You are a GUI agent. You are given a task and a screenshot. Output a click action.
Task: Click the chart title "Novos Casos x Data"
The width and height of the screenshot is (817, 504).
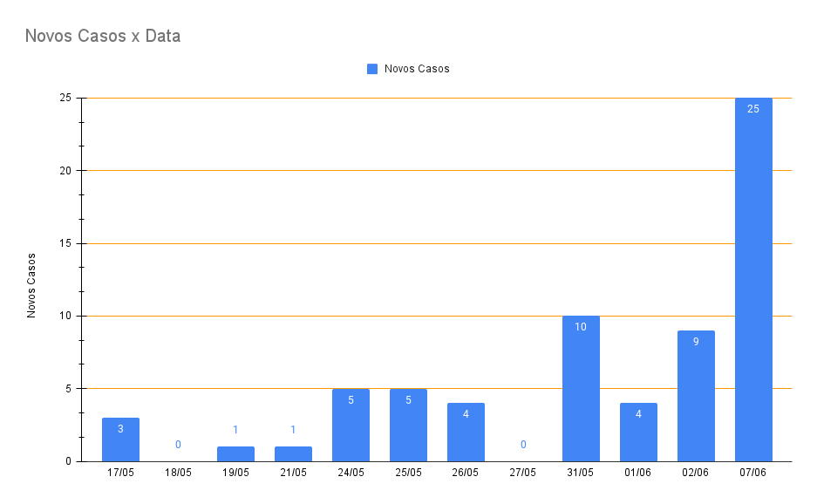[102, 36]
